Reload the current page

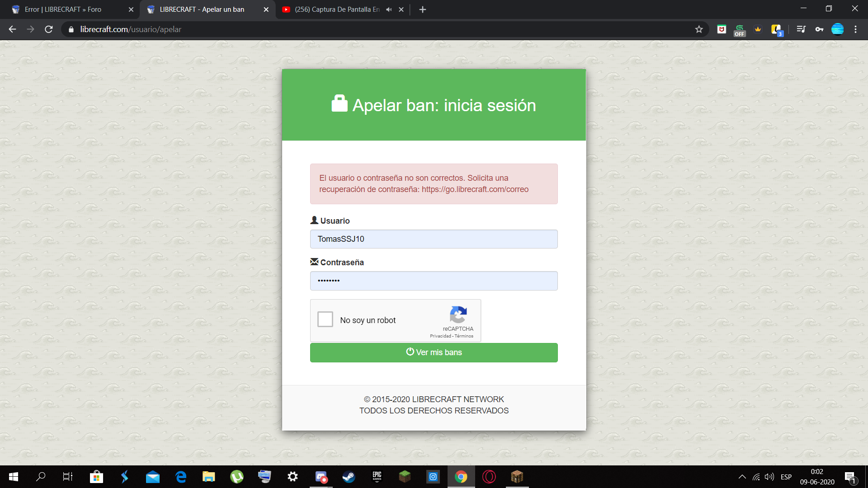[x=49, y=29]
